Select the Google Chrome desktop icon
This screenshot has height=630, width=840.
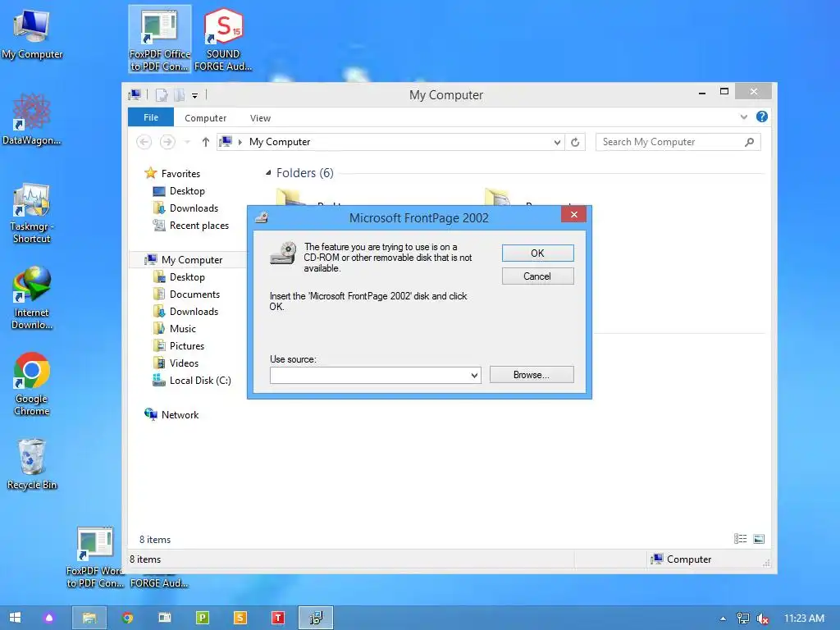pyautogui.click(x=32, y=384)
